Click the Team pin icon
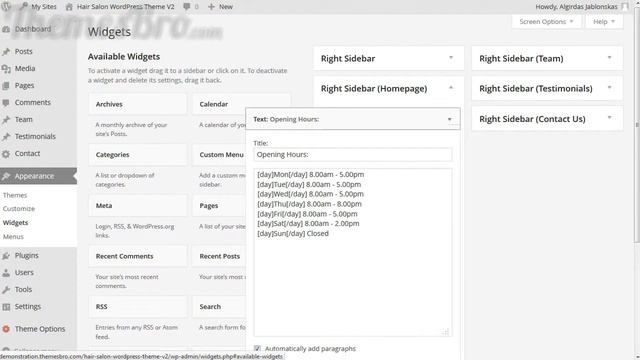Screen dimensions: 640x360 coord(6,120)
